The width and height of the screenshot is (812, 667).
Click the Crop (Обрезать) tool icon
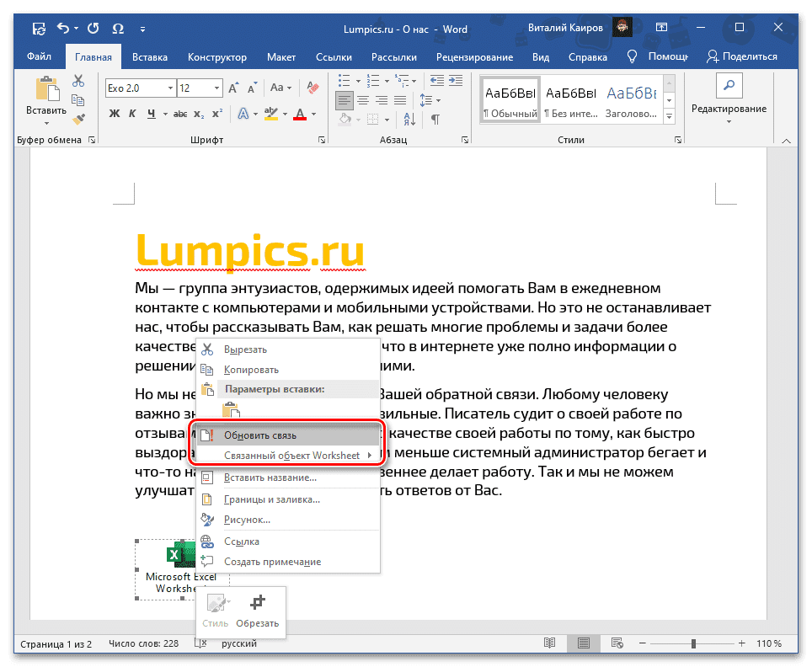tap(259, 603)
